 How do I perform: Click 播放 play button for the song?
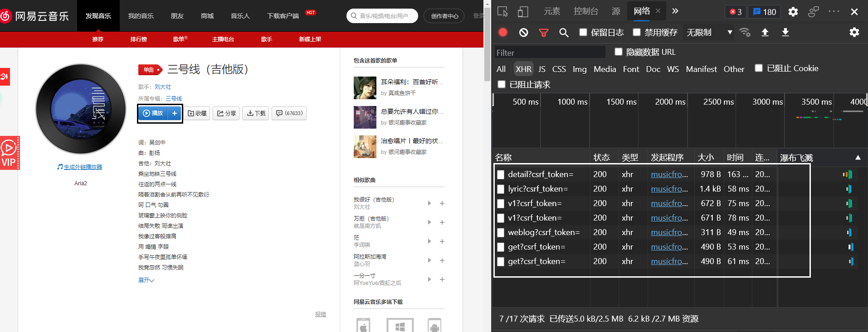tap(153, 113)
